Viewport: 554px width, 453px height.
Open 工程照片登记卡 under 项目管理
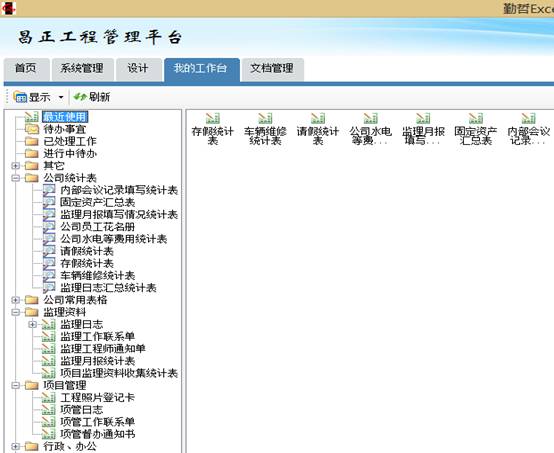click(x=98, y=398)
